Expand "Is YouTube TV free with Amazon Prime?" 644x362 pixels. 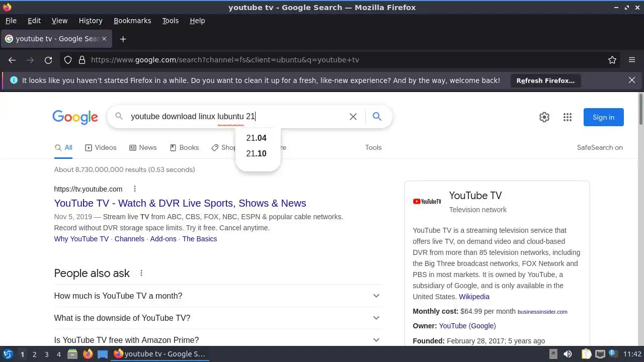[x=218, y=340]
